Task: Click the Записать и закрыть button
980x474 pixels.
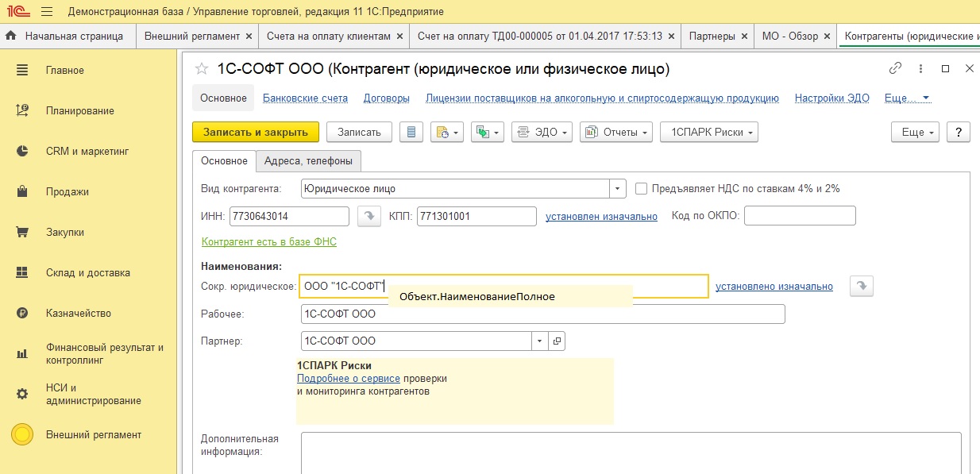Action: pos(256,133)
